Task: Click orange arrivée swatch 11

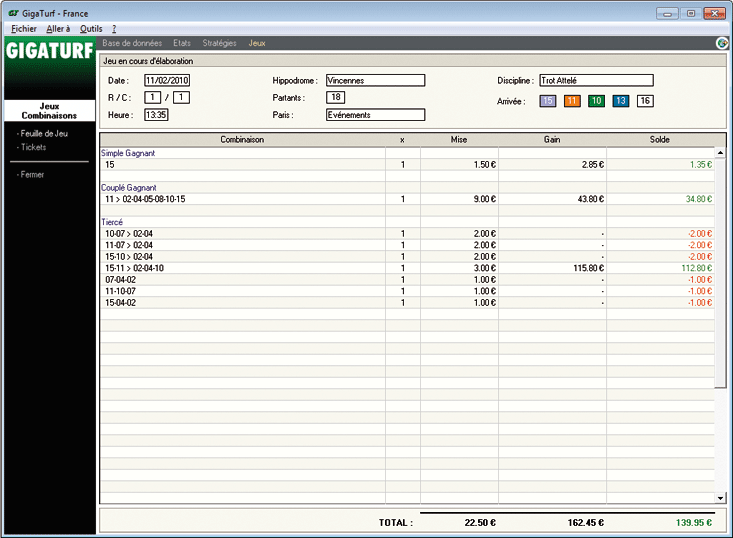Action: (x=572, y=101)
